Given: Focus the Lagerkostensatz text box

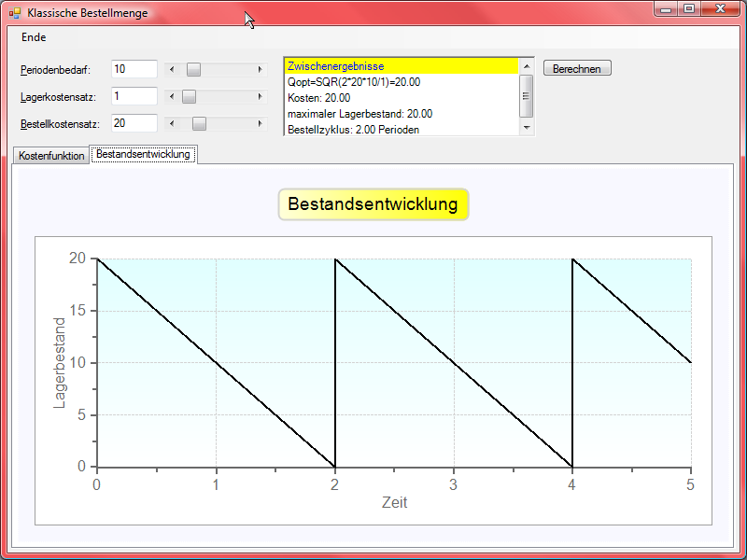Looking at the screenshot, I should [x=134, y=96].
